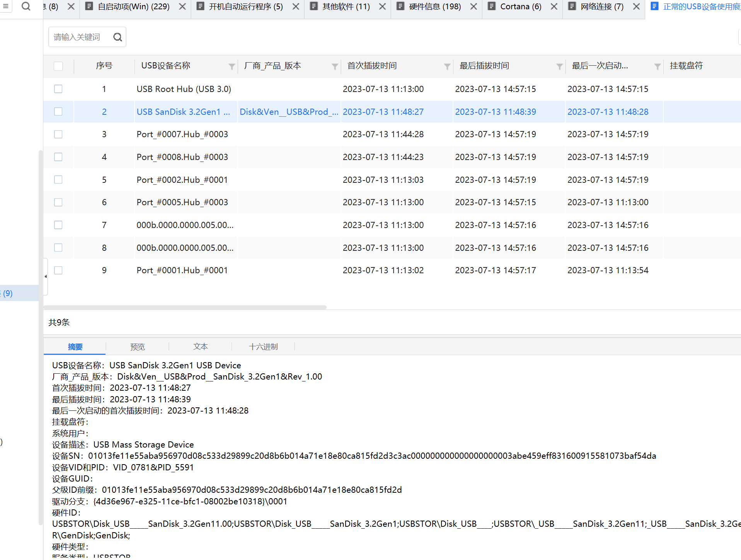Click the VID_0781&PID_5591 value in summary
The image size is (741, 560).
click(153, 467)
